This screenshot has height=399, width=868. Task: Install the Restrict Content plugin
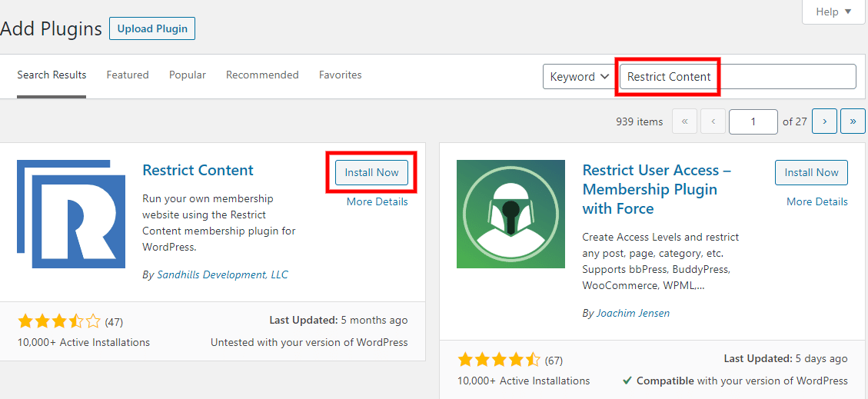(x=371, y=173)
